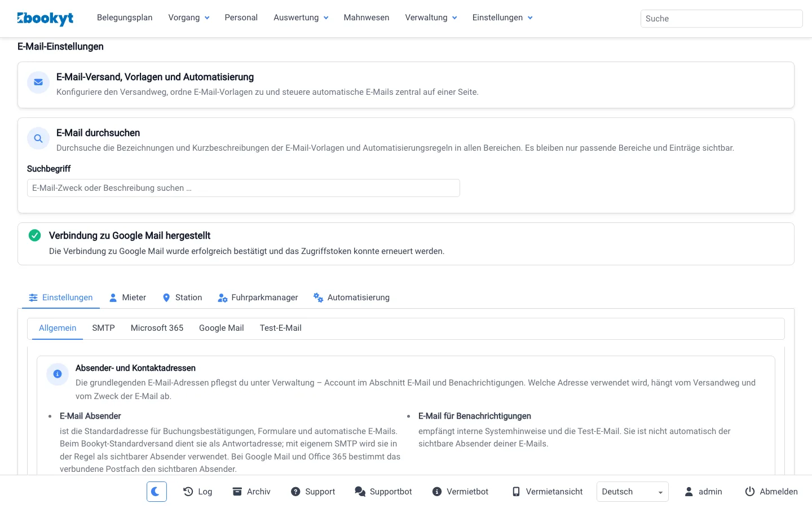Switch to the Fuhrparkmanager tab
Image resolution: width=812 pixels, height=508 pixels.
pos(258,297)
